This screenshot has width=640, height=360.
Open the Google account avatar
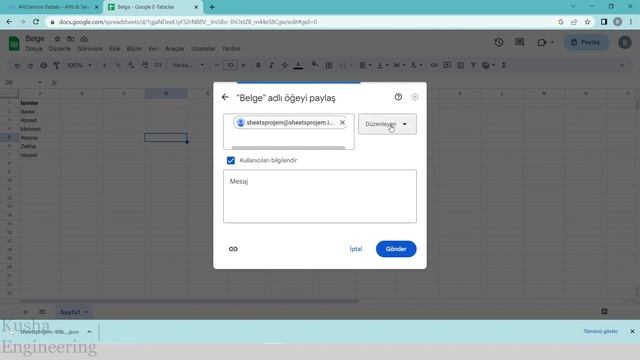tap(624, 42)
